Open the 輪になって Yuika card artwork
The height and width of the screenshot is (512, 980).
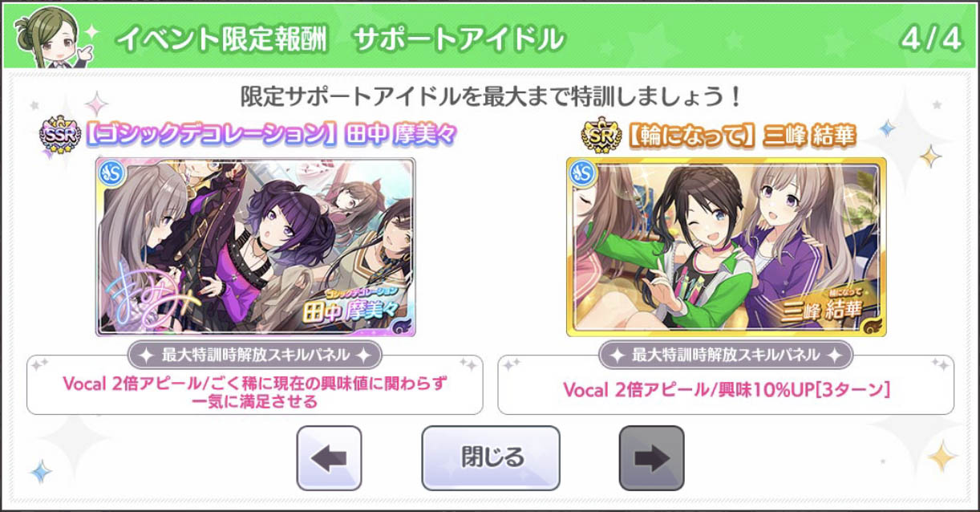click(727, 246)
